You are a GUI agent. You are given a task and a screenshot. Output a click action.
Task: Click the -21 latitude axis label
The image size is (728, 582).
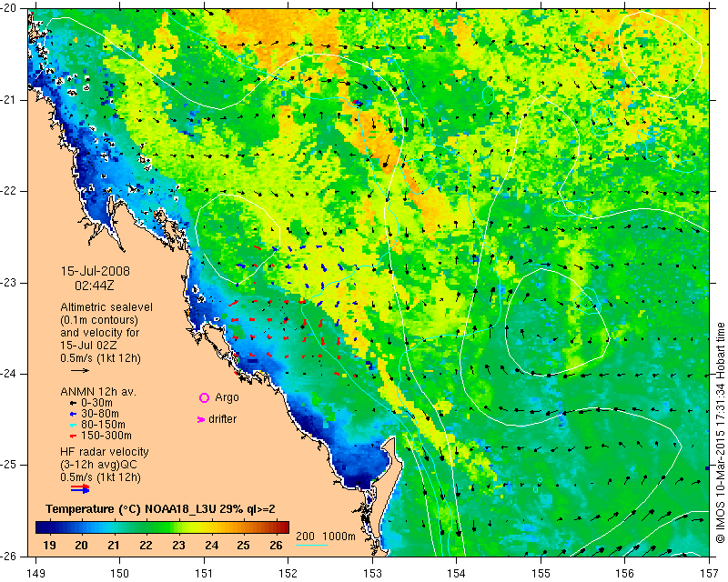click(x=7, y=100)
